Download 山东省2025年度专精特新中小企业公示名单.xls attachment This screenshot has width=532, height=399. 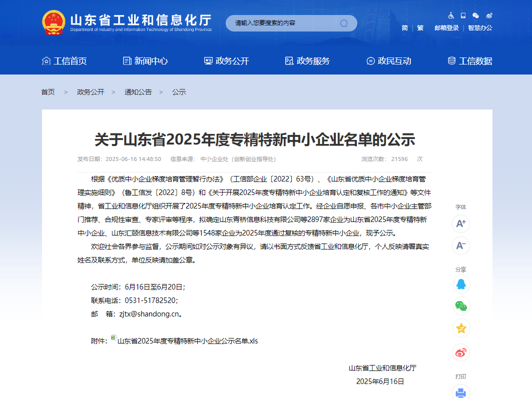[x=188, y=341]
